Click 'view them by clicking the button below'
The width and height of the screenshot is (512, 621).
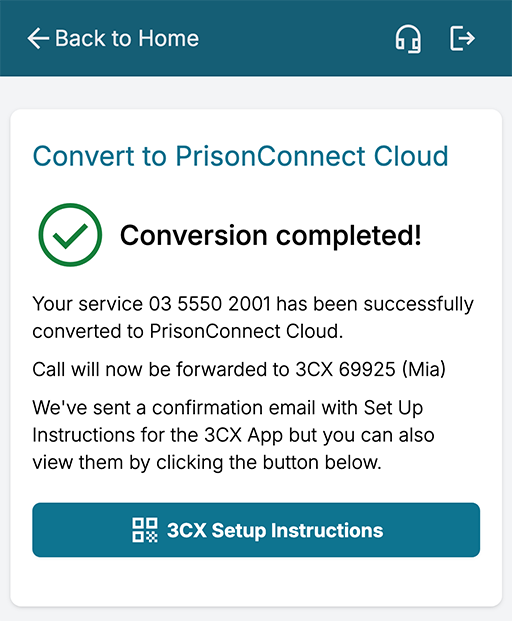(x=207, y=463)
